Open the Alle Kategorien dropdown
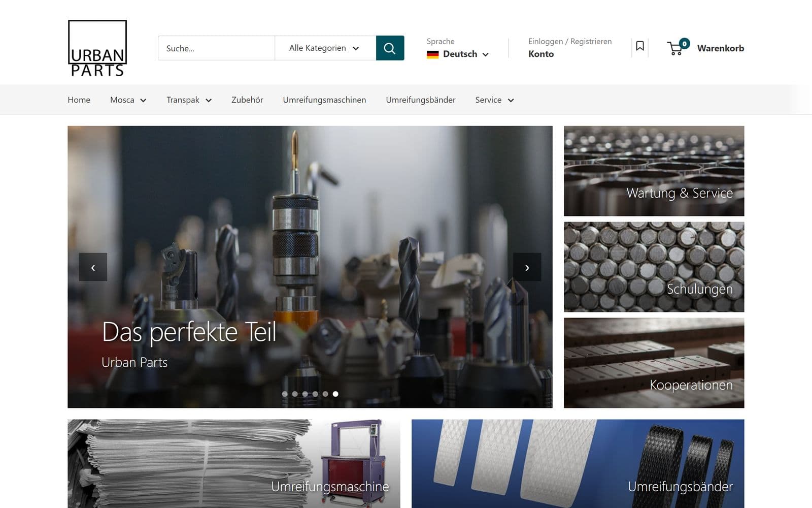This screenshot has width=812, height=508. tap(325, 48)
